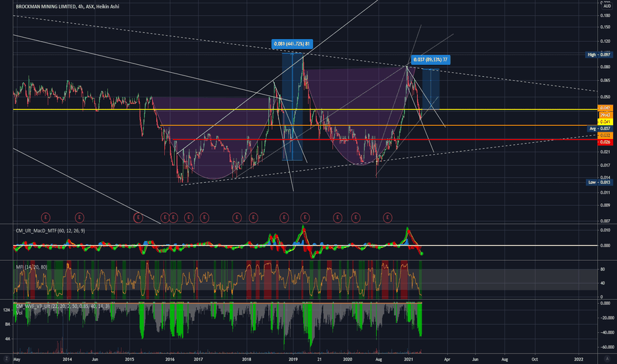This screenshot has height=364, width=617.
Task: Select the 0.081 (441.72%) 81 measurement label
Action: click(x=291, y=44)
